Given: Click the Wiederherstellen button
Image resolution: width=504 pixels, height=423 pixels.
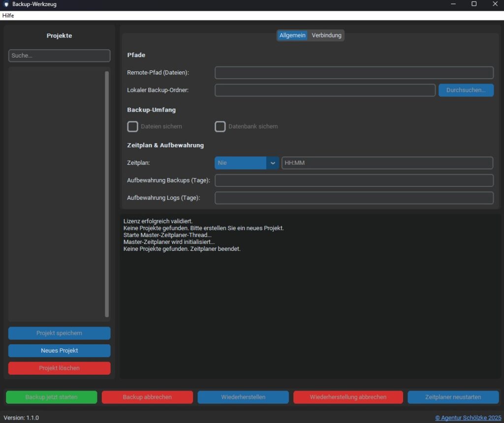Looking at the screenshot, I should [x=243, y=397].
